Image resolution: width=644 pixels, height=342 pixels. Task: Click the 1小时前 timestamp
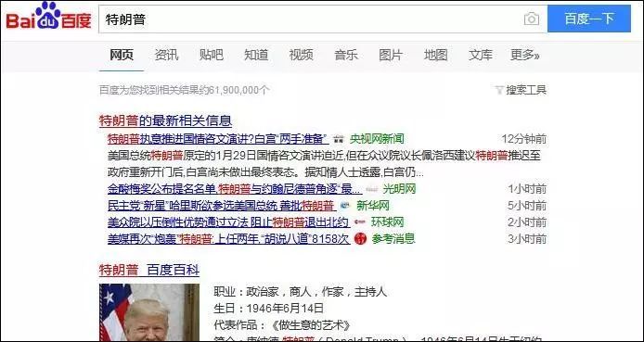[527, 189]
